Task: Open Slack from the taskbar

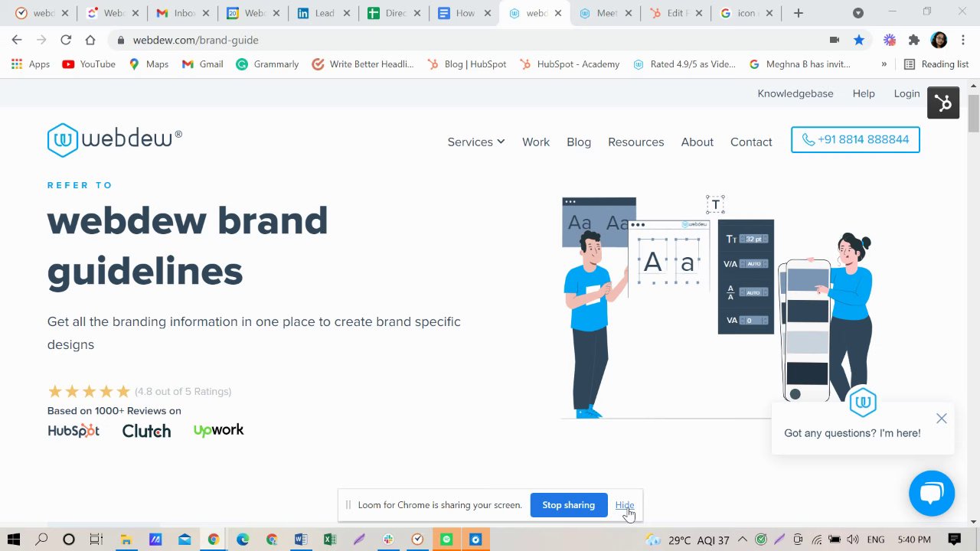Action: tap(388, 540)
